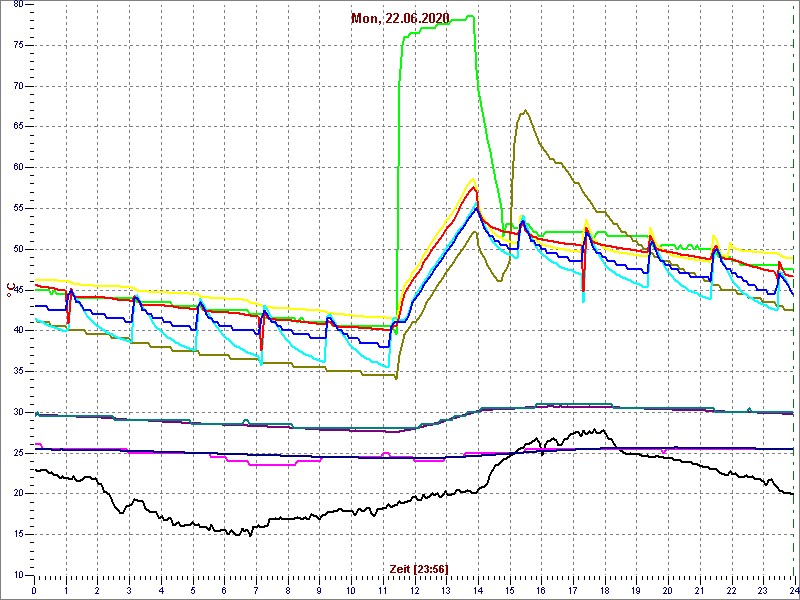The width and height of the screenshot is (800, 600).
Task: Select the 45 label on temperature axis
Action: click(x=18, y=290)
